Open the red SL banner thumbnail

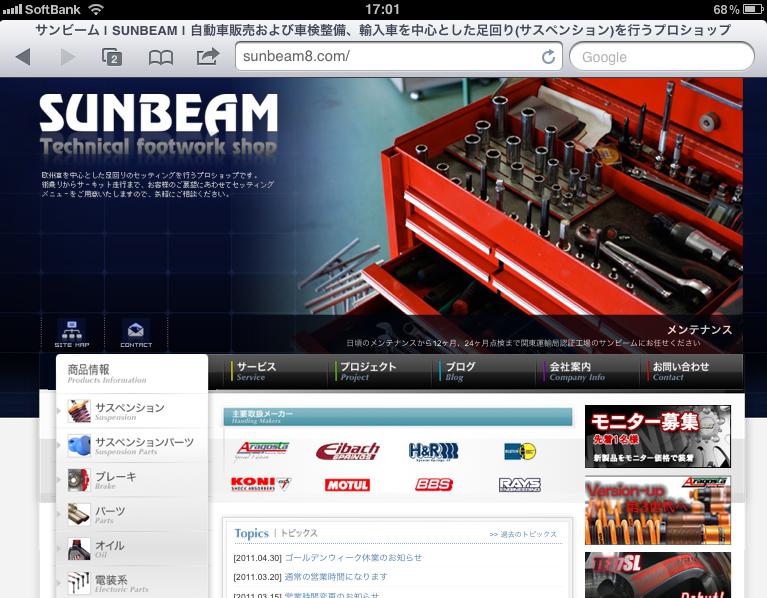(x=658, y=576)
